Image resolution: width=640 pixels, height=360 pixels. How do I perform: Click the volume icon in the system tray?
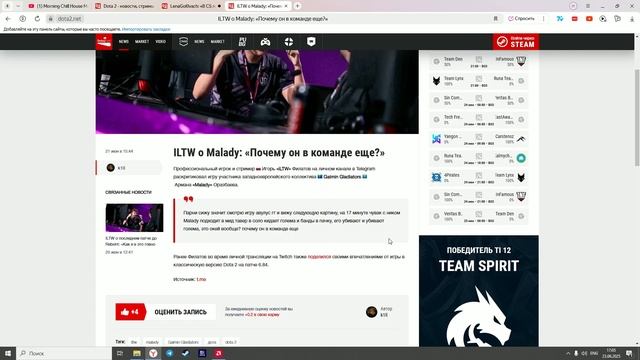(x=584, y=353)
